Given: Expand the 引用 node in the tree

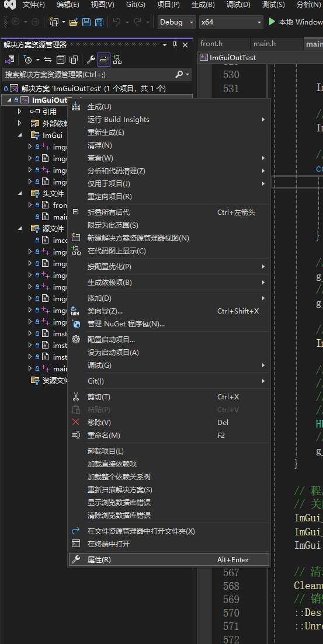Looking at the screenshot, I should [x=20, y=112].
